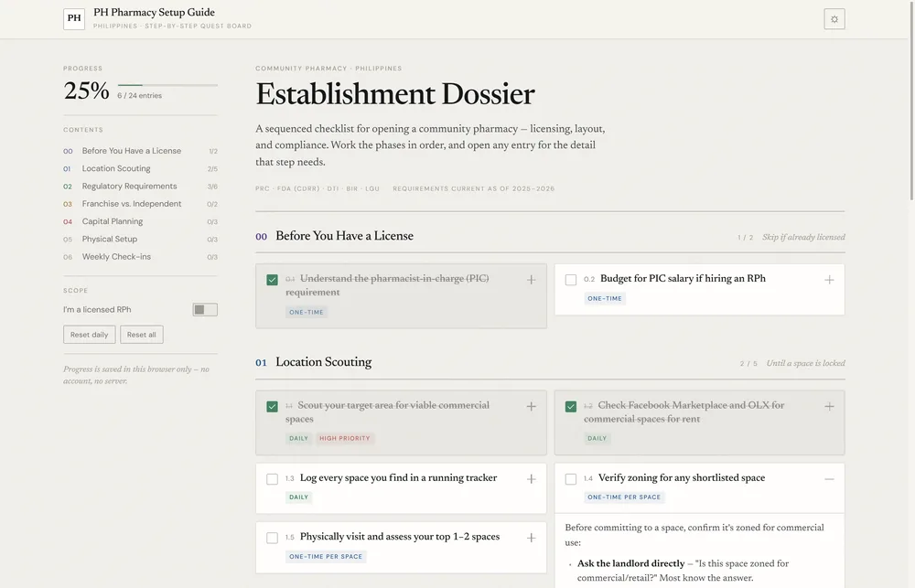Click the '01 Location Scouting' section heading

coord(313,362)
